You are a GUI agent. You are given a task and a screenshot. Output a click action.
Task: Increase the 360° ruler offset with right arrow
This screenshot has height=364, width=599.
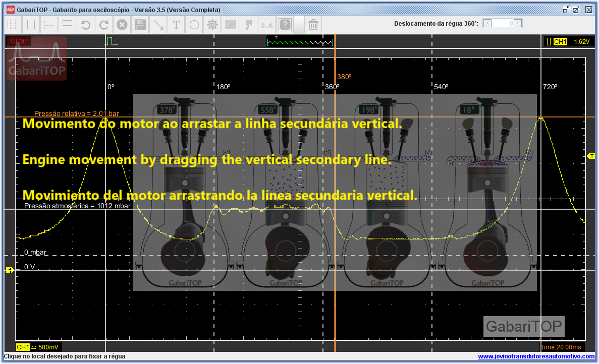coord(518,23)
